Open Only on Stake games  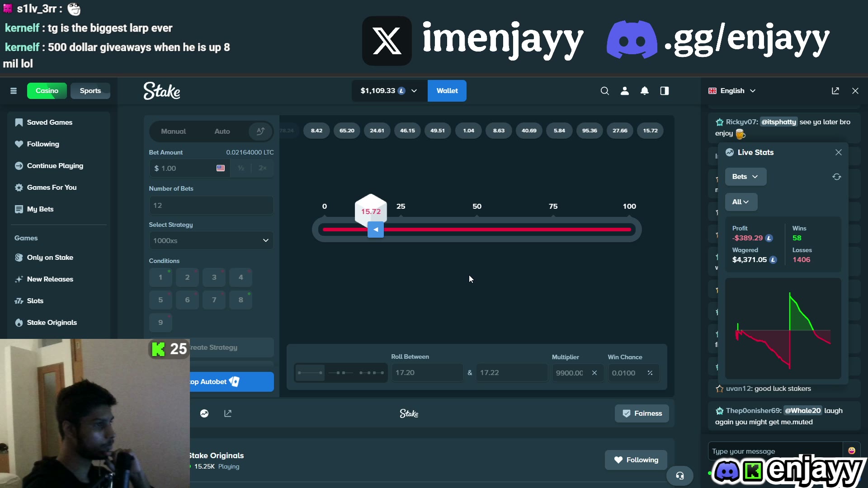[59, 258]
